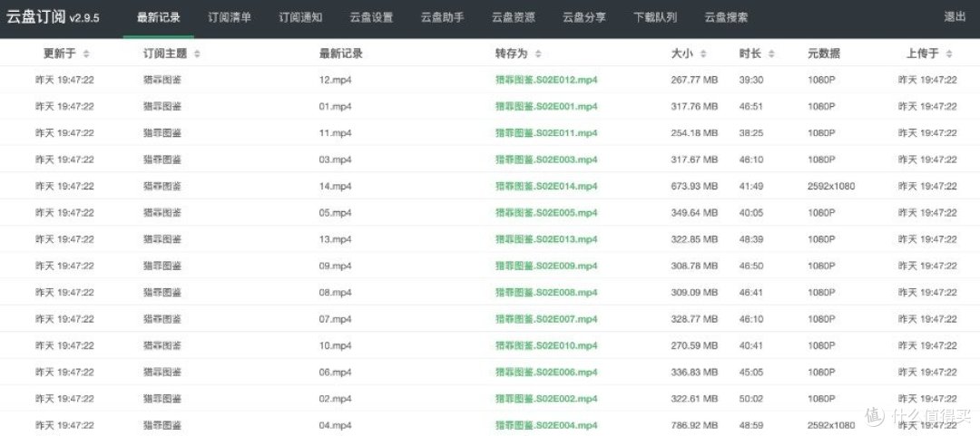Image resolution: width=980 pixels, height=436 pixels.
Task: Sort by the 上传于 column arrows
Action: click(949, 54)
